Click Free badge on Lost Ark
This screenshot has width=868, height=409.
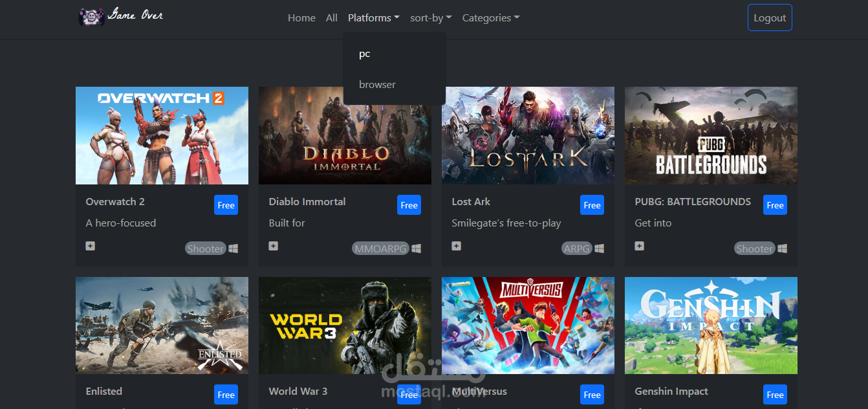[592, 205]
